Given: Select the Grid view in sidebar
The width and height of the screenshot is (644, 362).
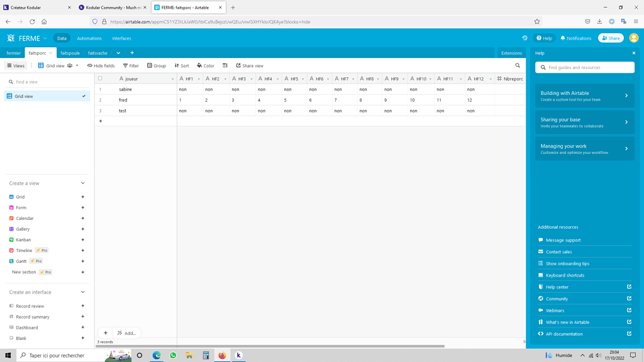Looking at the screenshot, I should (x=47, y=96).
